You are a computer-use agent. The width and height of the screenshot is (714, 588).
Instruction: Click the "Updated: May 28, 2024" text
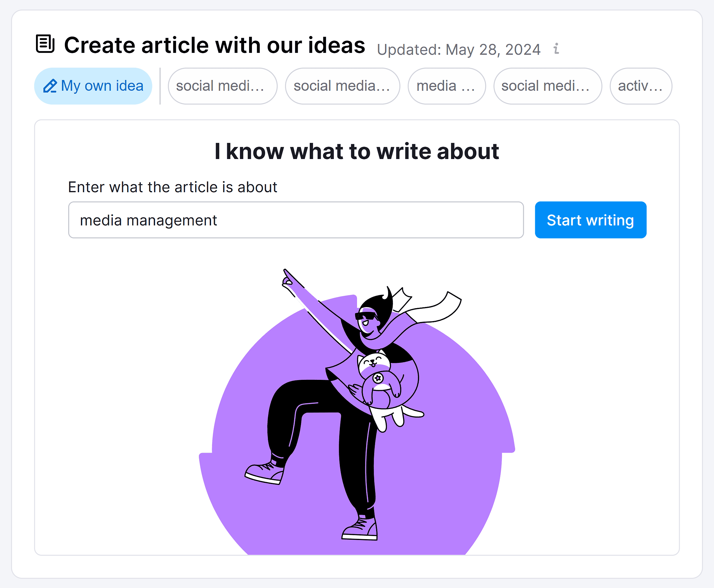click(x=459, y=49)
